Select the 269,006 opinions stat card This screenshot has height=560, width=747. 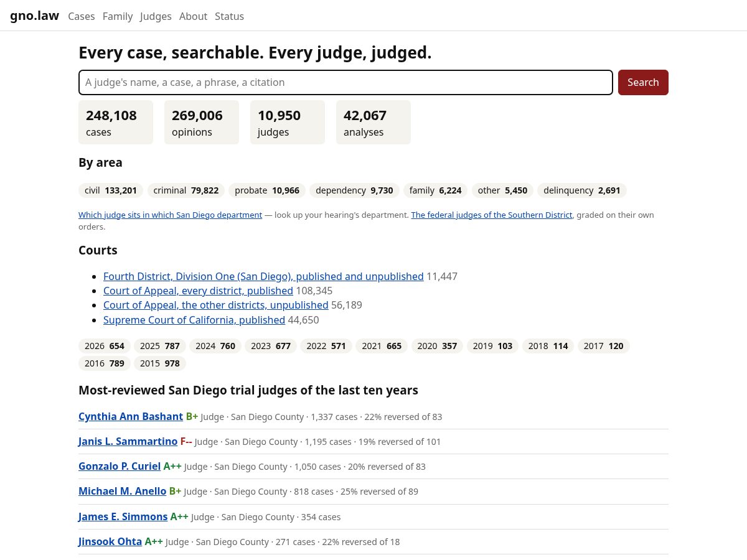point(202,122)
